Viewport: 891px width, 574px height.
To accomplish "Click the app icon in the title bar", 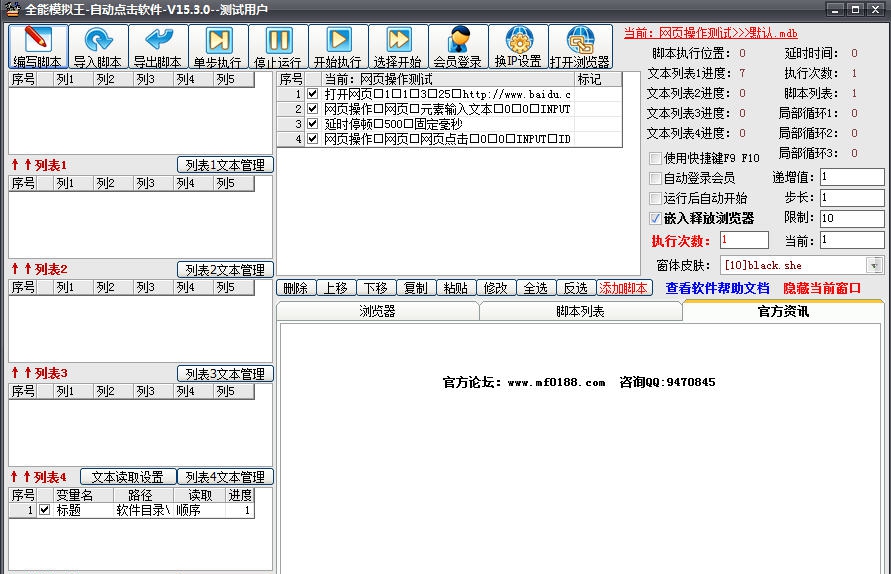I will 13,9.
